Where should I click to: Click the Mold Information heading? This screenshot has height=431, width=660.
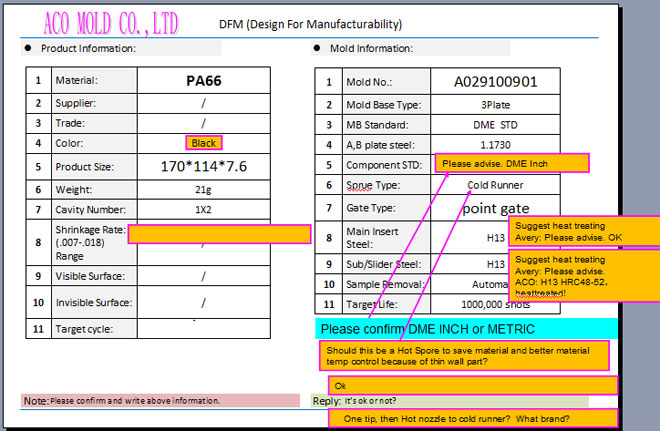(371, 48)
